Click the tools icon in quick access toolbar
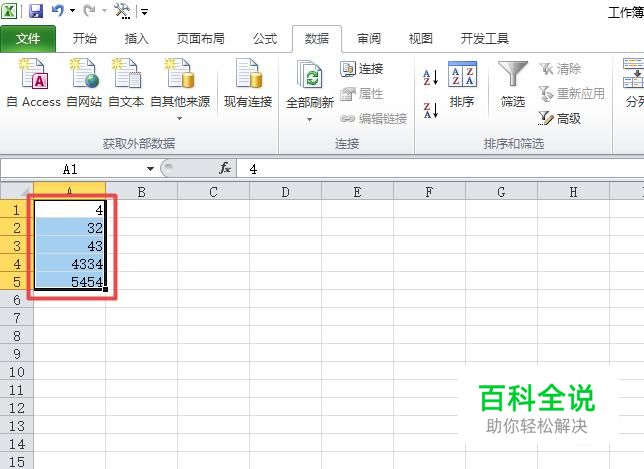This screenshot has width=644, height=469. (x=122, y=11)
